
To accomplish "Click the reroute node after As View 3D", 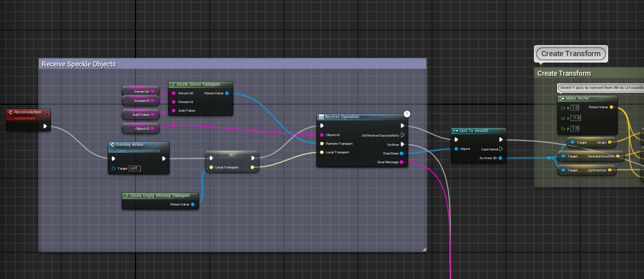I will click(x=548, y=158).
